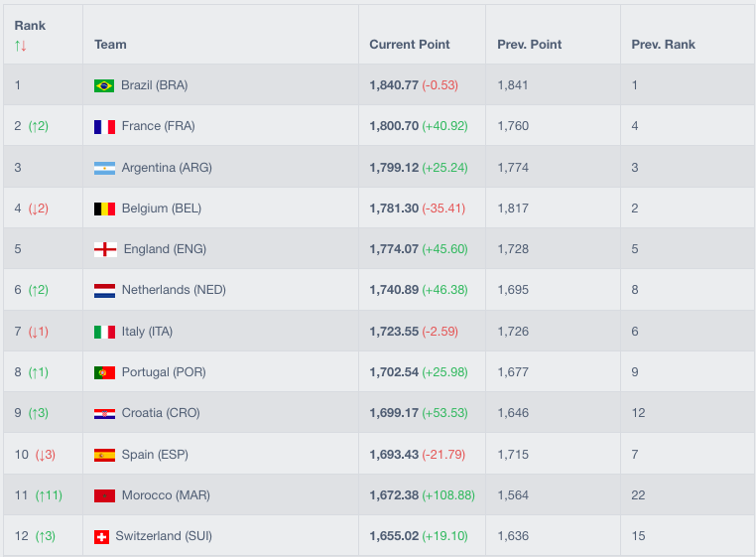
Task: Click the Netherlands flag icon
Action: click(x=104, y=290)
